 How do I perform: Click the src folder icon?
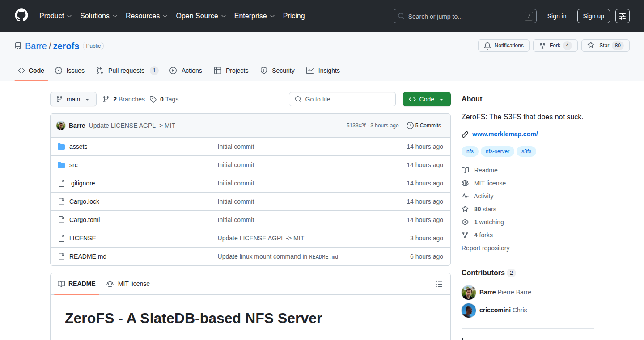click(61, 165)
